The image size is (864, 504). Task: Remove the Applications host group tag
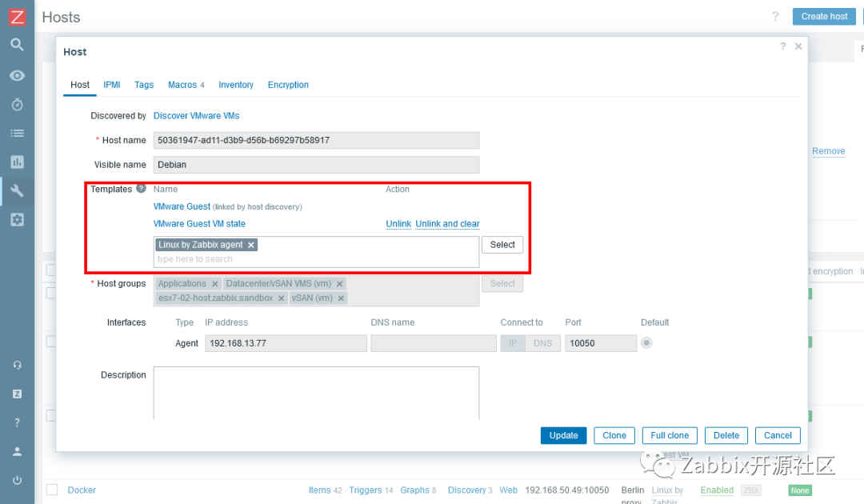tap(215, 284)
